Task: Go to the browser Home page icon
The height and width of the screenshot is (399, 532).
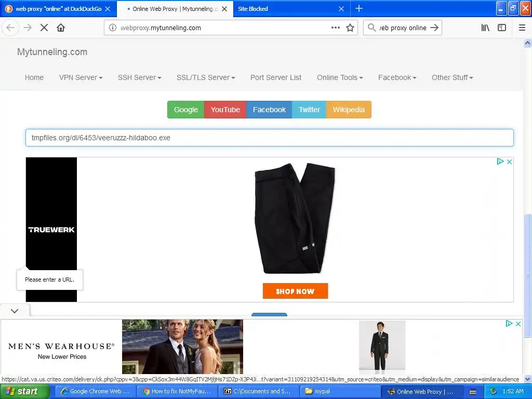Action: (61, 28)
